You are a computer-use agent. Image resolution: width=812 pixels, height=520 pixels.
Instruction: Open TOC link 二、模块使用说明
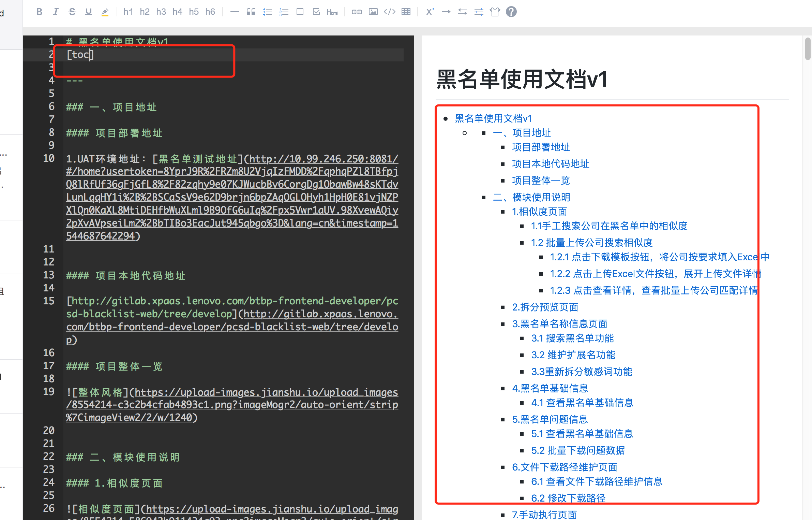coord(531,197)
